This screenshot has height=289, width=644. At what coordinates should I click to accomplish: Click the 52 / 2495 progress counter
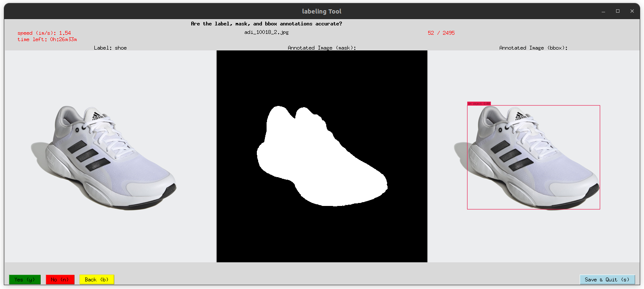tap(441, 33)
